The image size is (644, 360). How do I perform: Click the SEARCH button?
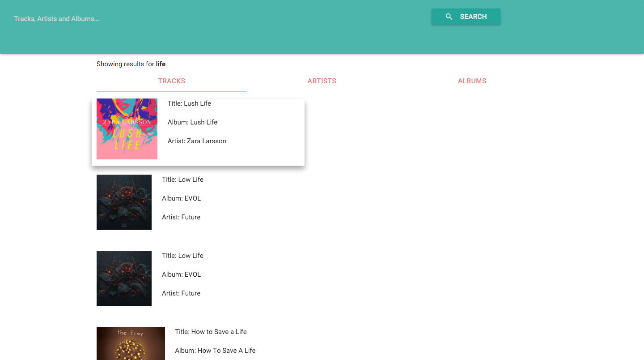pos(466,17)
